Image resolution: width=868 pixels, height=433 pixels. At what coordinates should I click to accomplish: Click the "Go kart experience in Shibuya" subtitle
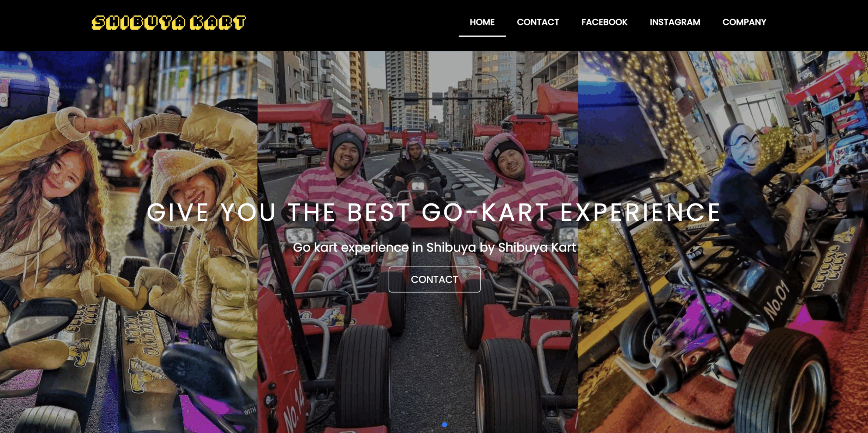coord(434,248)
